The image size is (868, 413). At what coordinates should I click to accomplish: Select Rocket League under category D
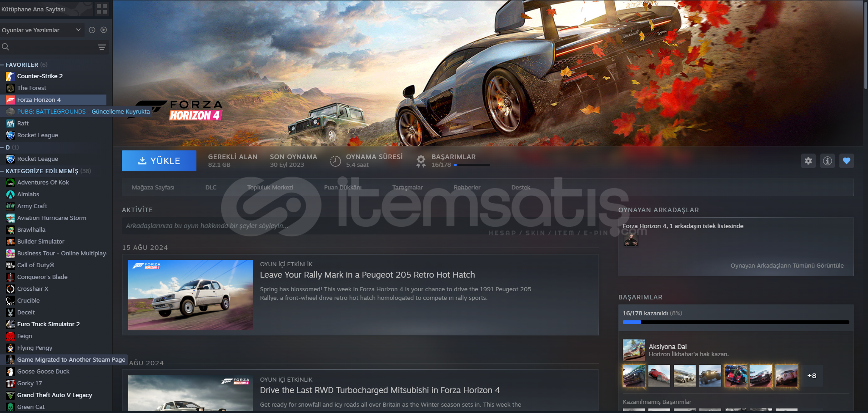pos(53,159)
